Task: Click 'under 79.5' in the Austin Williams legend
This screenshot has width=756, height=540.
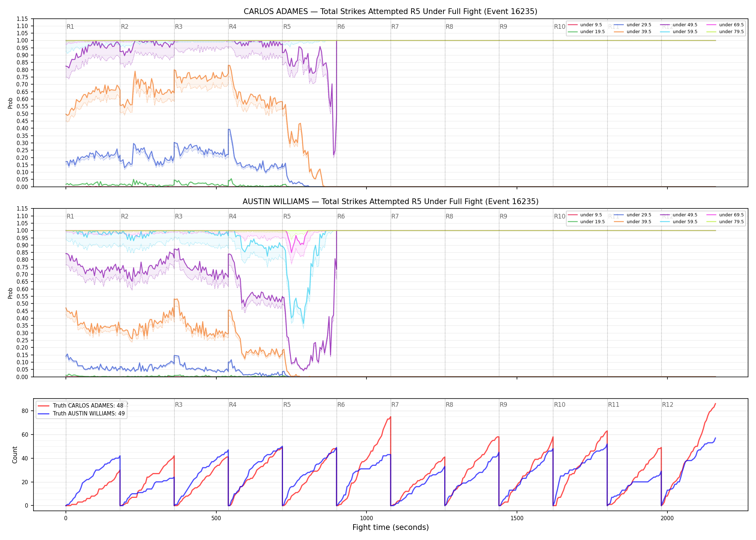Action: click(x=725, y=222)
